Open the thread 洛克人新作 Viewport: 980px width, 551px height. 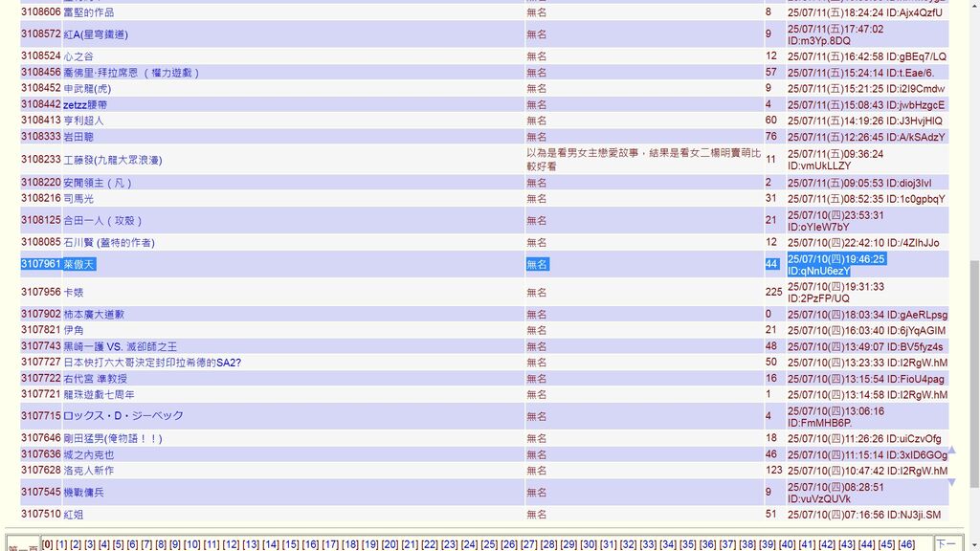(x=88, y=471)
